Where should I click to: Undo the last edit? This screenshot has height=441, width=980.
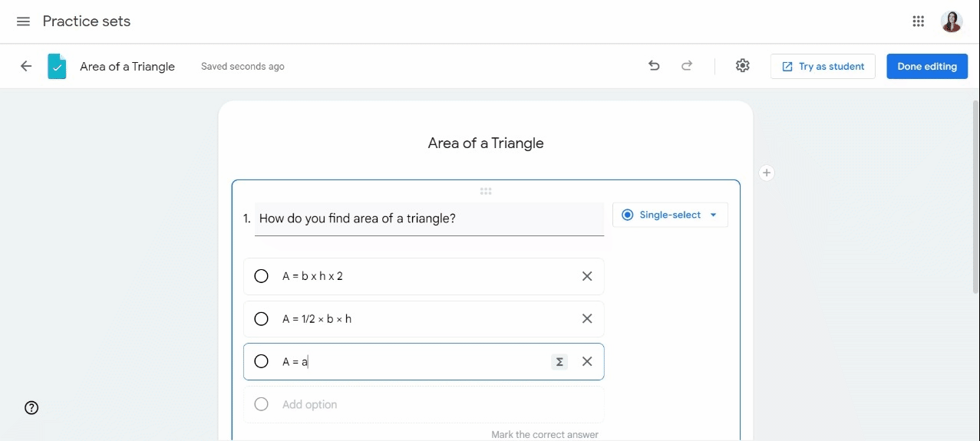click(654, 66)
